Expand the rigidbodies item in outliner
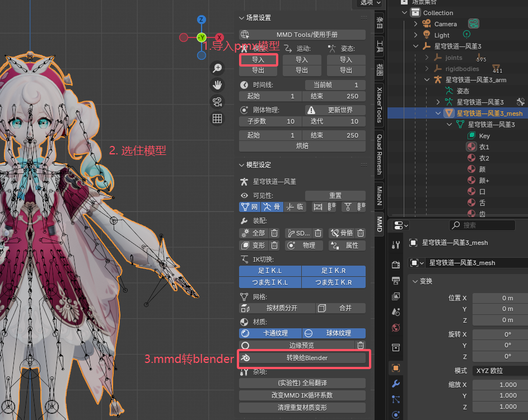Image resolution: width=528 pixels, height=420 pixels. tap(427, 69)
